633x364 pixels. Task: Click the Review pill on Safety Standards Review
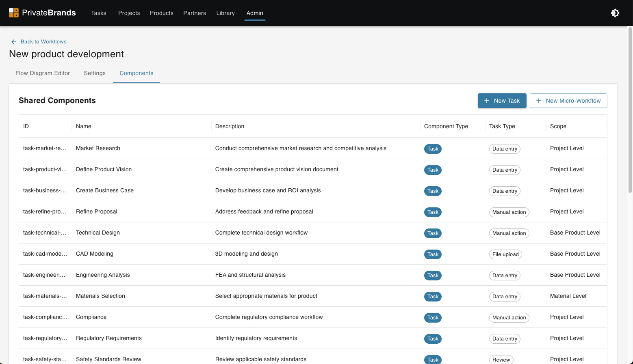501,360
